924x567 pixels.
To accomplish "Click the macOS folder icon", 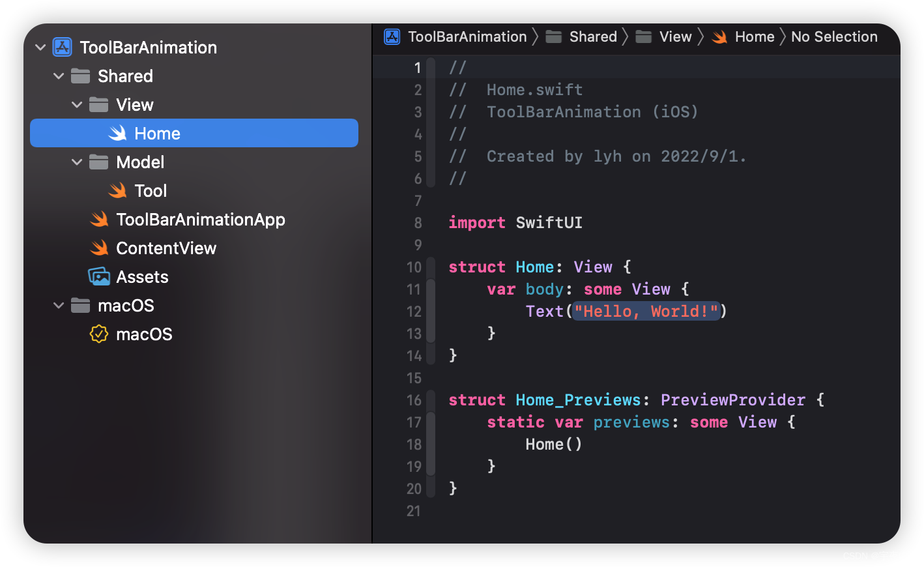I will (81, 306).
